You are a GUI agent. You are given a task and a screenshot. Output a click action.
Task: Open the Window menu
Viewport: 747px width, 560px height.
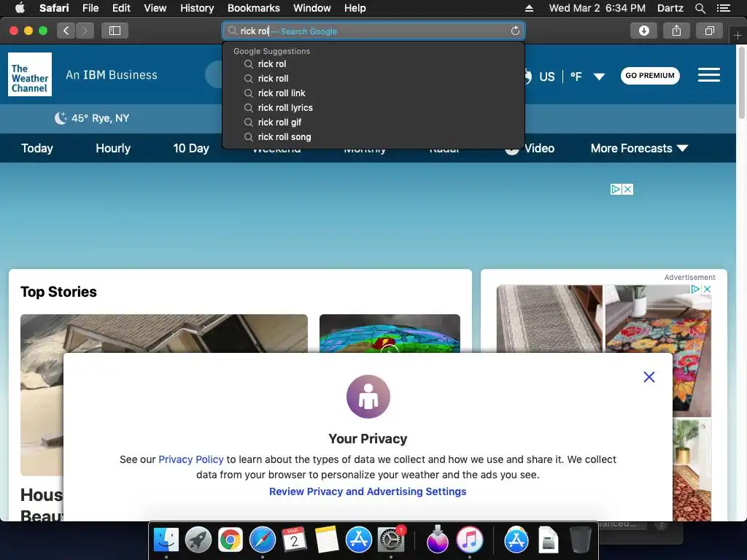coord(312,8)
